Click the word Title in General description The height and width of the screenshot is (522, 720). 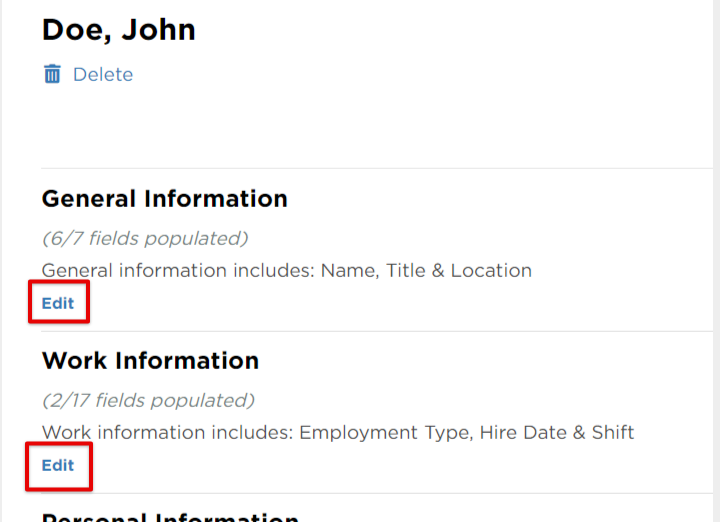click(405, 270)
